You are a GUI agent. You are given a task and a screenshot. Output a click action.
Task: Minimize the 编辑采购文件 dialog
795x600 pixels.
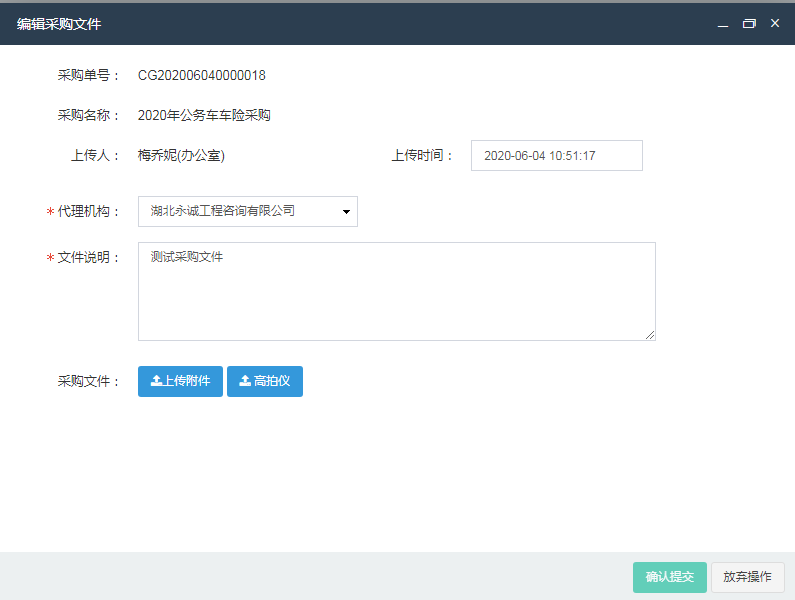tap(723, 24)
